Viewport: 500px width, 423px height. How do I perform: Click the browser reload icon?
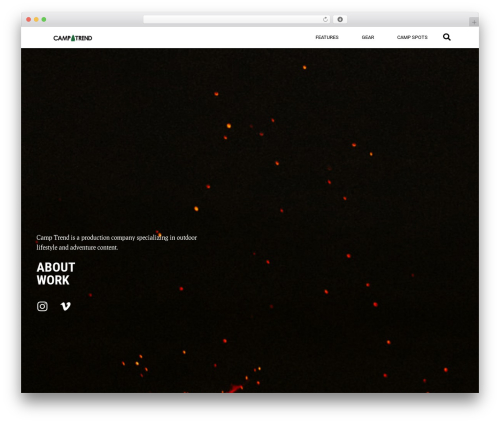(325, 19)
